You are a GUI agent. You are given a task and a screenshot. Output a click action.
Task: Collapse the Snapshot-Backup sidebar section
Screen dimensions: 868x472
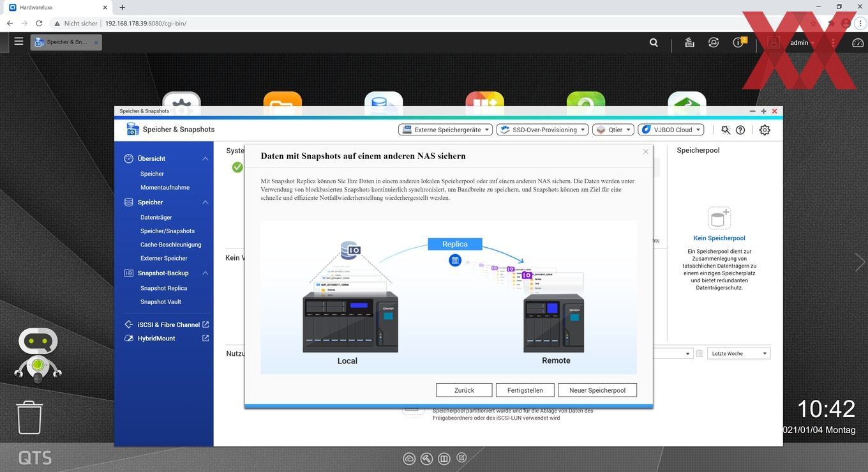coord(206,273)
